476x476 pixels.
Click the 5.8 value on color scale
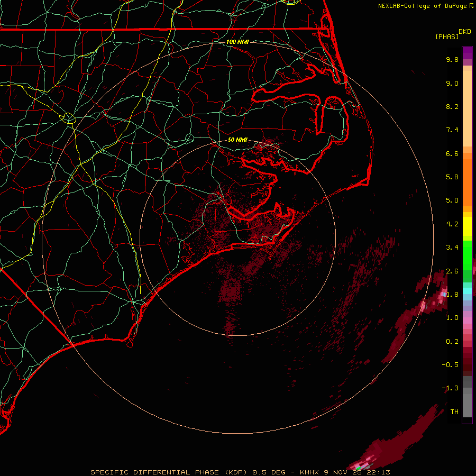[x=452, y=177]
